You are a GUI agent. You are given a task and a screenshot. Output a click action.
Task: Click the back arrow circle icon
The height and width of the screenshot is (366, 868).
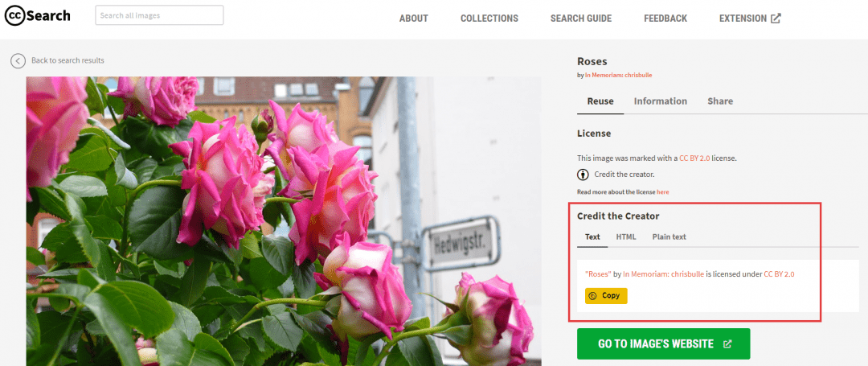[18, 61]
